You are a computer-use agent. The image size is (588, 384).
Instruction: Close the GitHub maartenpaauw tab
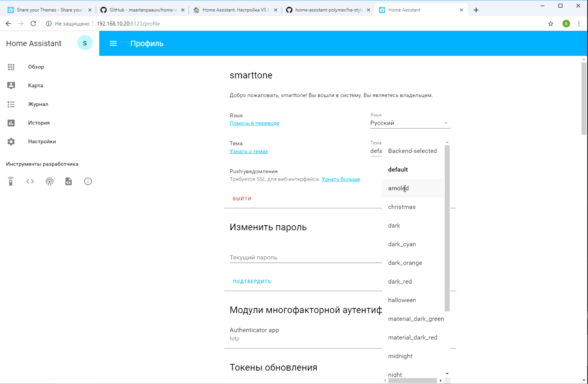coord(183,10)
